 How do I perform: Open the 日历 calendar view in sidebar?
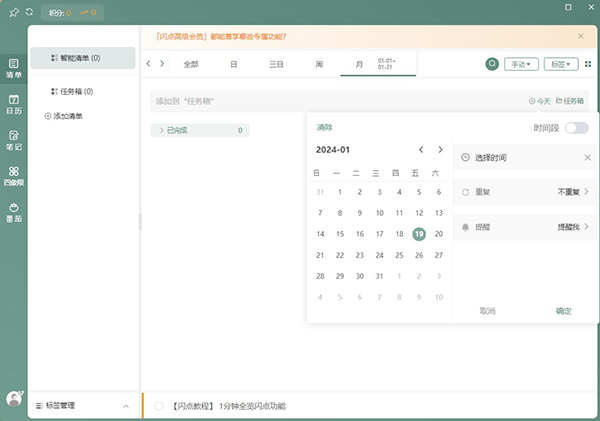click(14, 104)
